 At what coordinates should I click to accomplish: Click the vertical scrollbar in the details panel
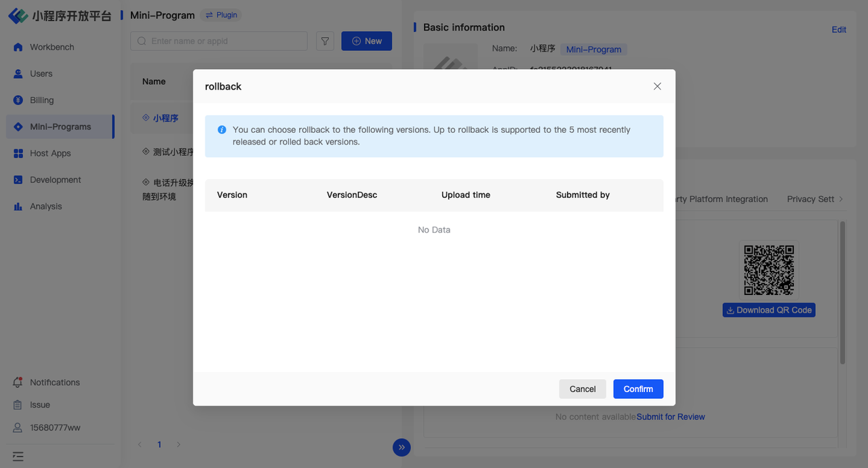tap(843, 292)
